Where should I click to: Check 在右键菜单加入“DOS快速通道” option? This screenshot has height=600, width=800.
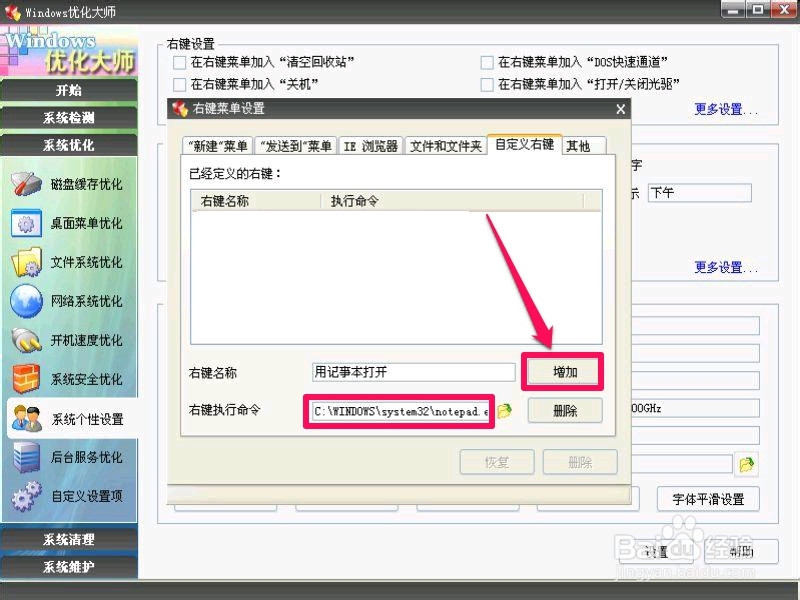[x=487, y=63]
